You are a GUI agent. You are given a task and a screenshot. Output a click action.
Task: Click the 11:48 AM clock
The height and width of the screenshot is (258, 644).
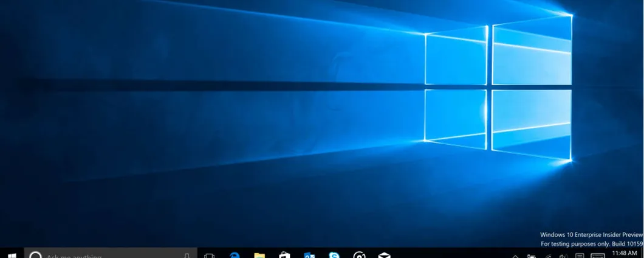(x=625, y=253)
